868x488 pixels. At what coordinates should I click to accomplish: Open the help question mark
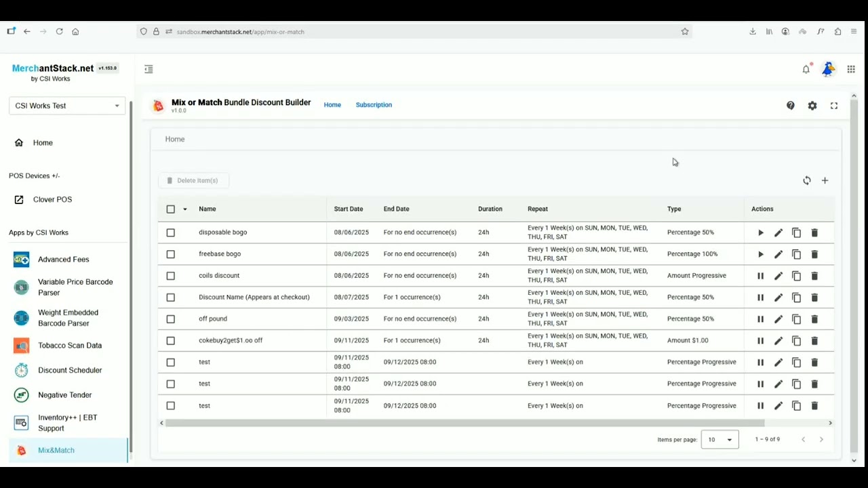pyautogui.click(x=790, y=106)
